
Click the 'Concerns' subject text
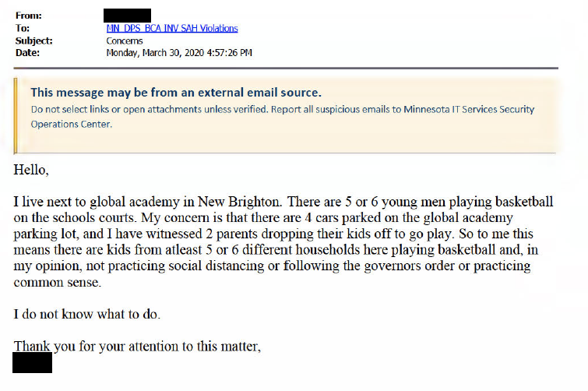(125, 41)
